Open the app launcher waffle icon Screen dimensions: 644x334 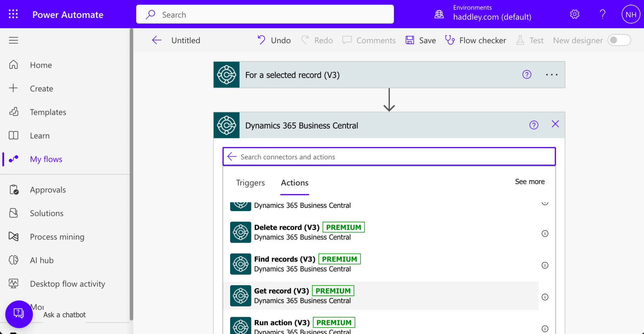pos(13,14)
